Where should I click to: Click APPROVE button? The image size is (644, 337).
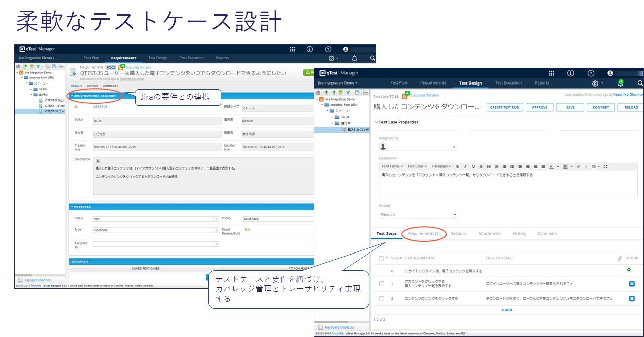pyautogui.click(x=539, y=107)
